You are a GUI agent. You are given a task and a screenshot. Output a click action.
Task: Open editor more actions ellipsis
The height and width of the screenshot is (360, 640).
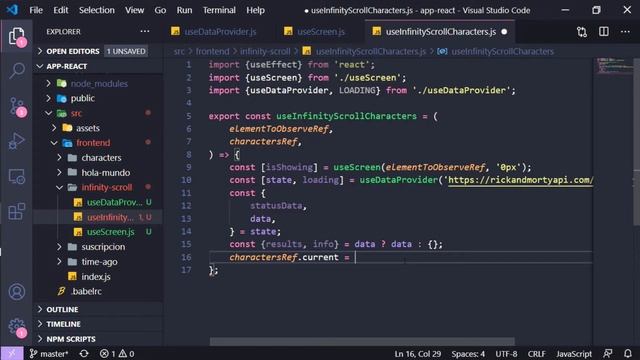[x=625, y=32]
